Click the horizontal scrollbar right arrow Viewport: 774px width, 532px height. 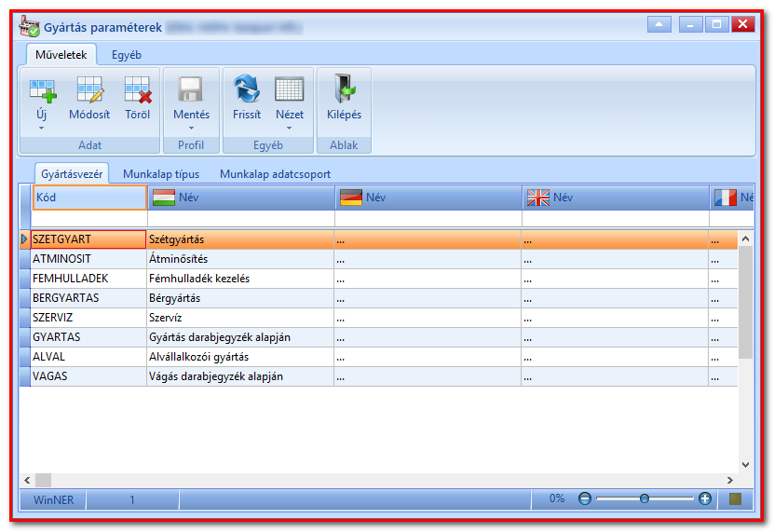730,480
